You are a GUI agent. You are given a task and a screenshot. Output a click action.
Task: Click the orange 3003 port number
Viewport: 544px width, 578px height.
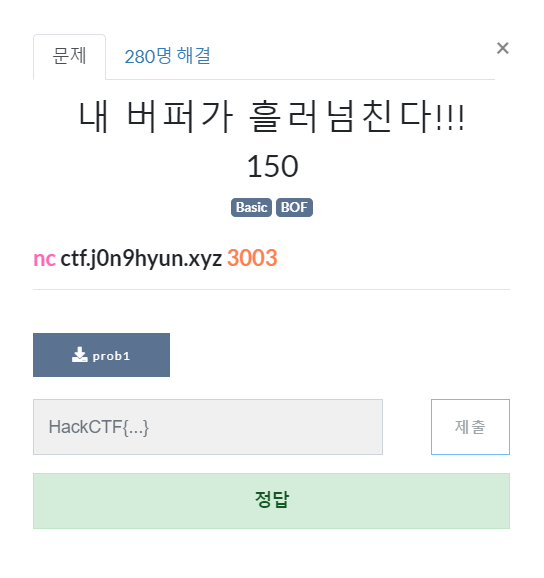click(x=252, y=258)
